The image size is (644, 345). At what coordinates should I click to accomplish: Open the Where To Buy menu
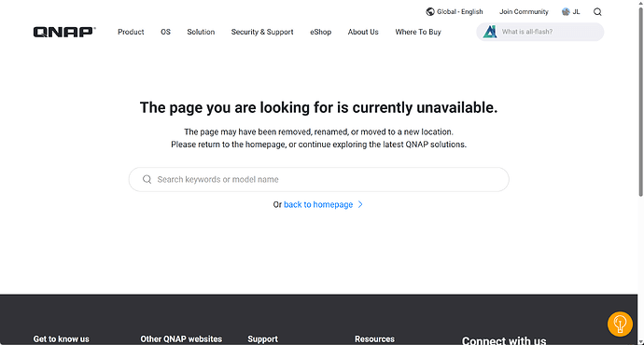[x=418, y=32]
